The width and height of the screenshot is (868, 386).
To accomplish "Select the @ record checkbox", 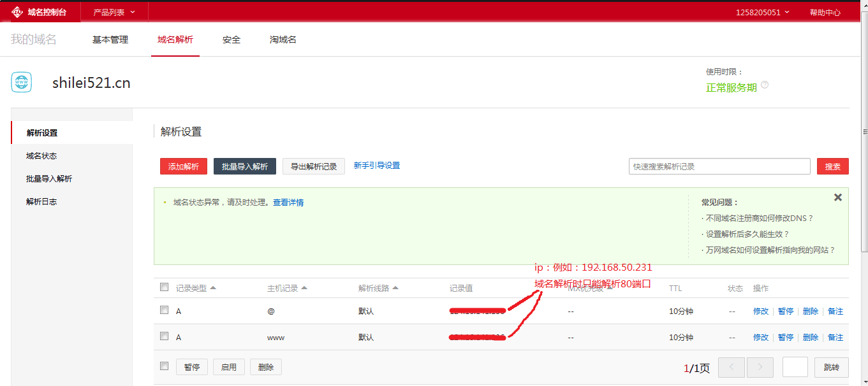I will 164,310.
